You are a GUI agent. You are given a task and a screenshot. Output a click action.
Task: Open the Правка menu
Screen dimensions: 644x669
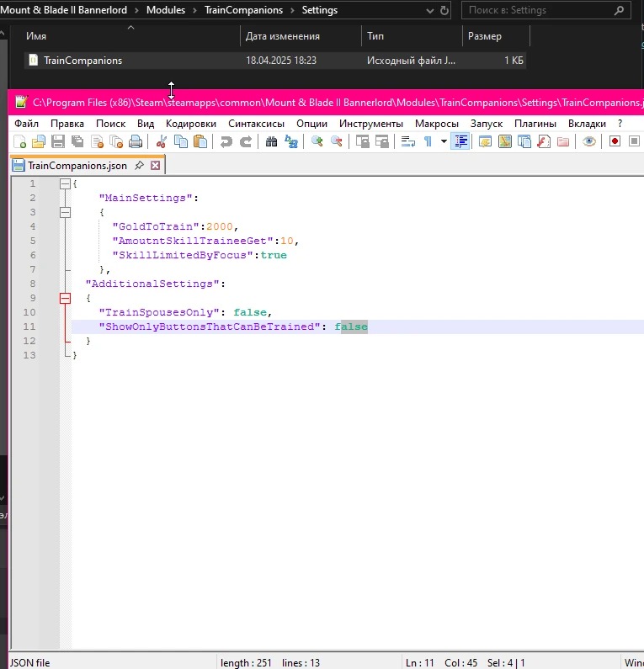pos(67,124)
